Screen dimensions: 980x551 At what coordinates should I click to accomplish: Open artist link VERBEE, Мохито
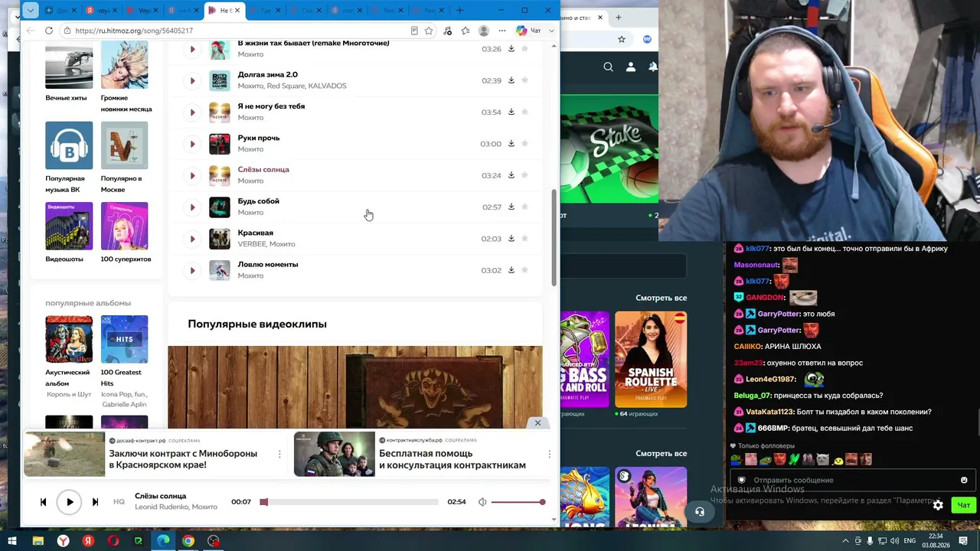click(266, 244)
